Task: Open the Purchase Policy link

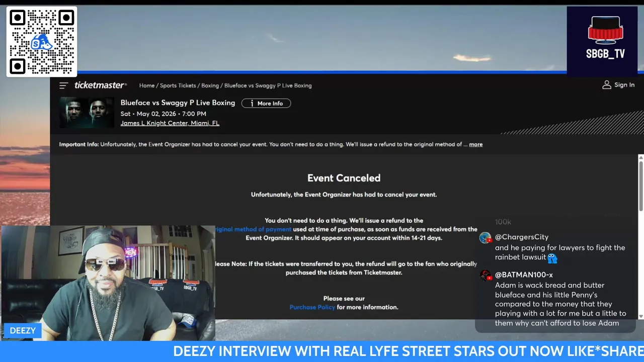Action: [x=312, y=307]
